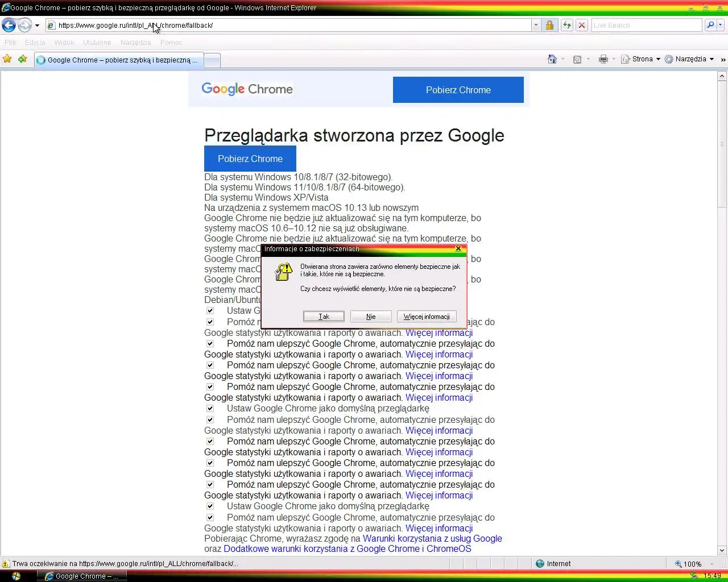Open search provider options dropdown
728x582 pixels.
point(720,25)
